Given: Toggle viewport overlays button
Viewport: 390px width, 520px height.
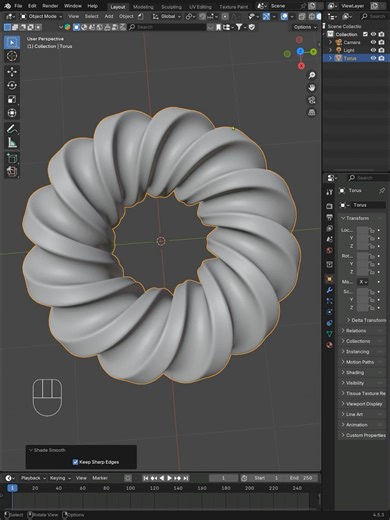Looking at the screenshot, I should pyautogui.click(x=284, y=16).
